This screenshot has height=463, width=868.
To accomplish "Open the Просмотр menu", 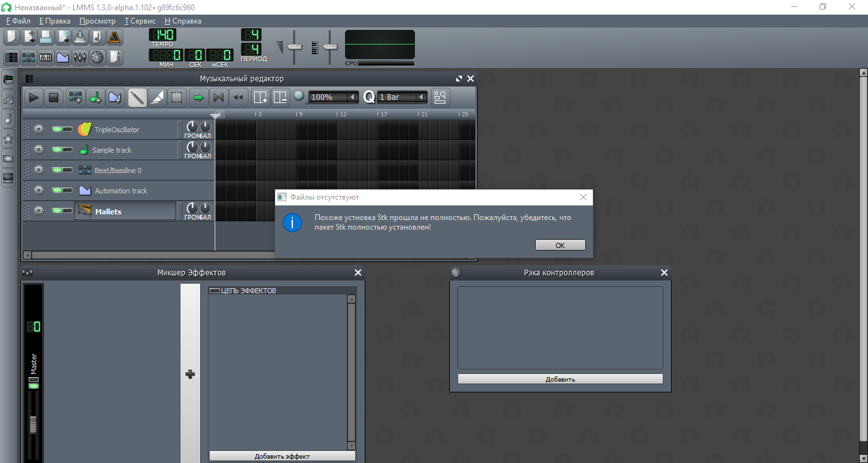I will [x=97, y=21].
